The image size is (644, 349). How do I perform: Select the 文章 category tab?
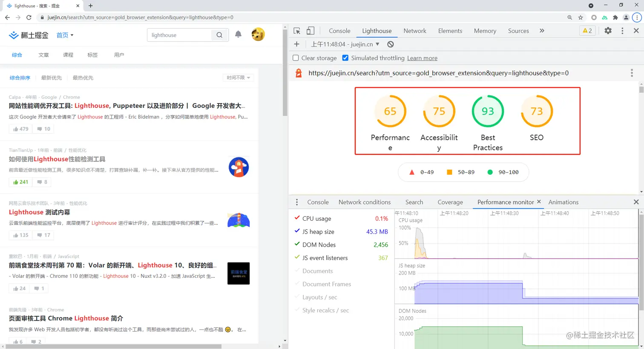coord(43,55)
